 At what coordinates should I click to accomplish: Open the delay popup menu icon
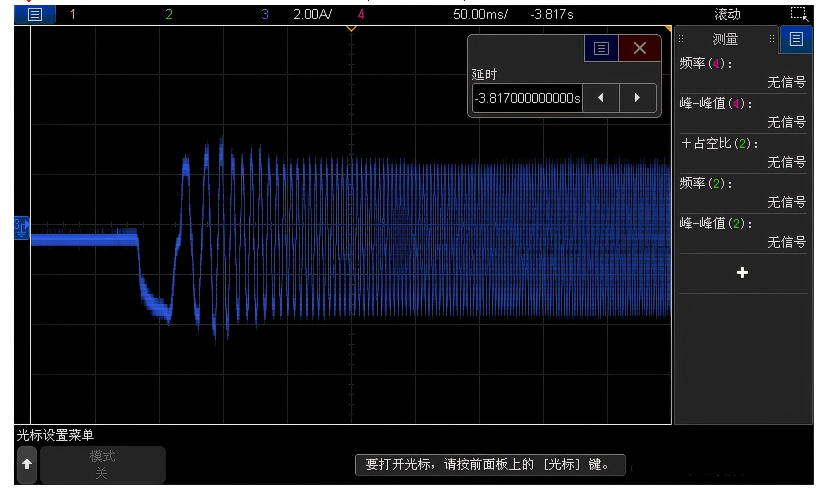601,48
